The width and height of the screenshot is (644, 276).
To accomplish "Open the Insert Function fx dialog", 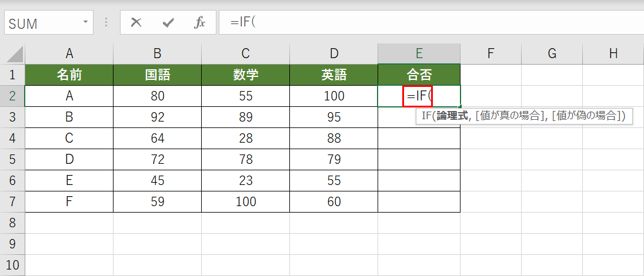I will pos(200,23).
